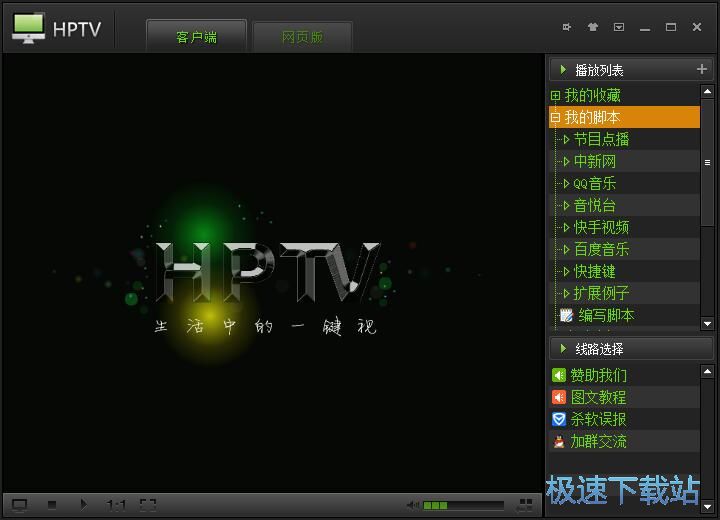
Task: Click the plus button next to 播放列表
Action: pos(702,69)
